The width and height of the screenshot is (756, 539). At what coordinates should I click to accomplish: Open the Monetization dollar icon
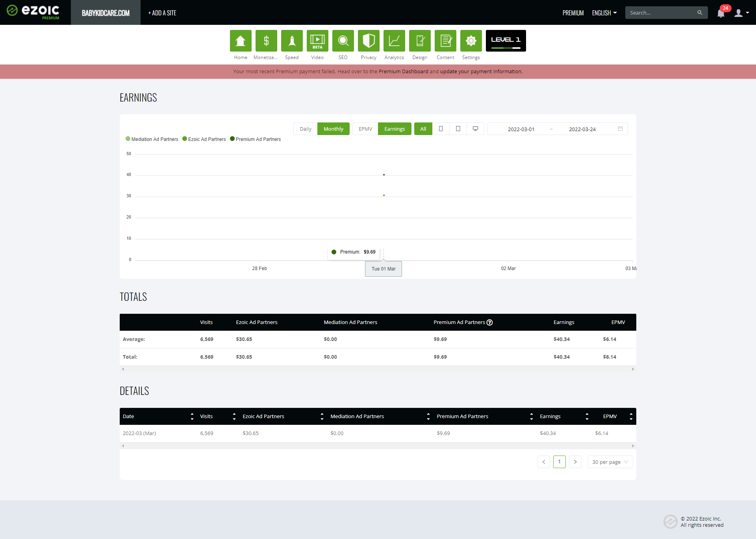[266, 41]
